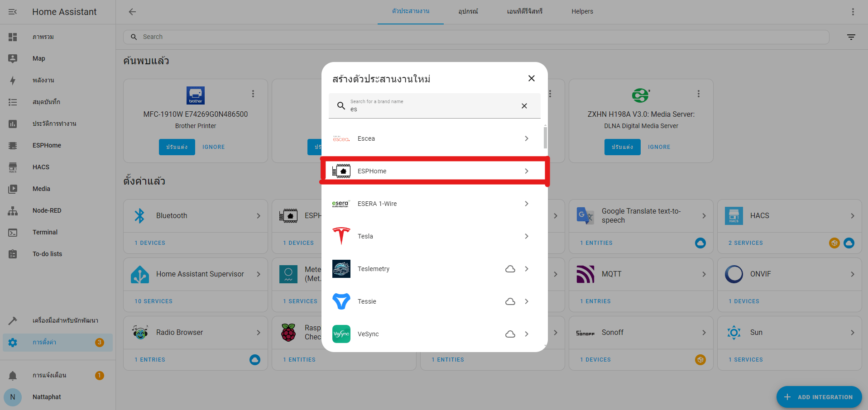Open สมุดบันทึก in the sidebar

[x=58, y=102]
